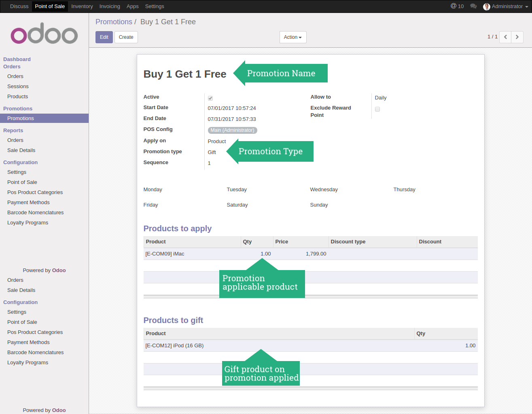Open Orders item under Reports
This screenshot has width=532, height=414.
[x=15, y=140]
